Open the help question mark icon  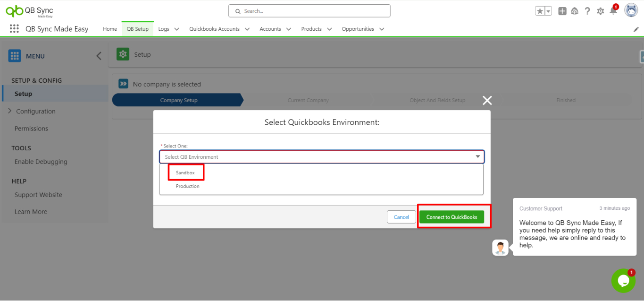tap(587, 11)
